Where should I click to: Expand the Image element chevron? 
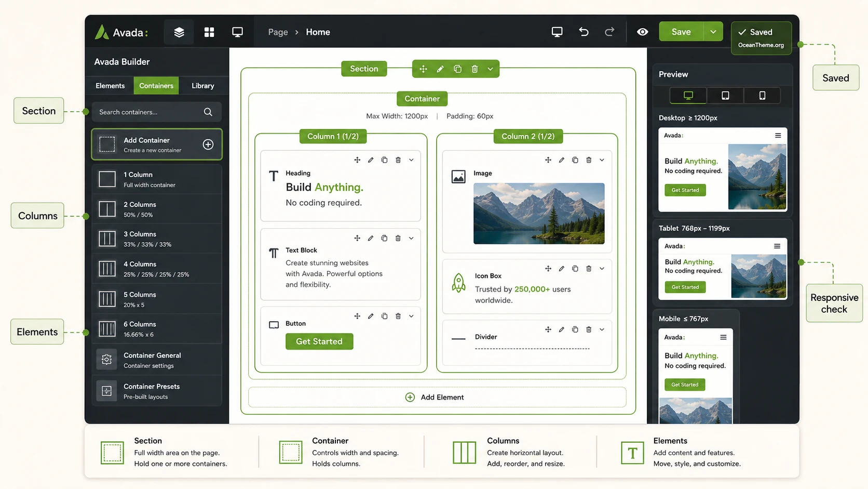click(602, 160)
